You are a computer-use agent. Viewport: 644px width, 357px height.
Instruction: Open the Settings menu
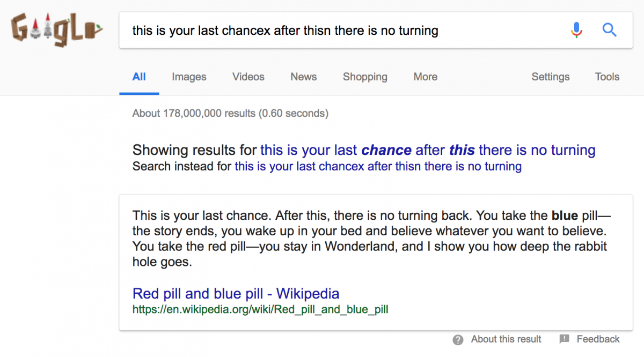(x=551, y=77)
